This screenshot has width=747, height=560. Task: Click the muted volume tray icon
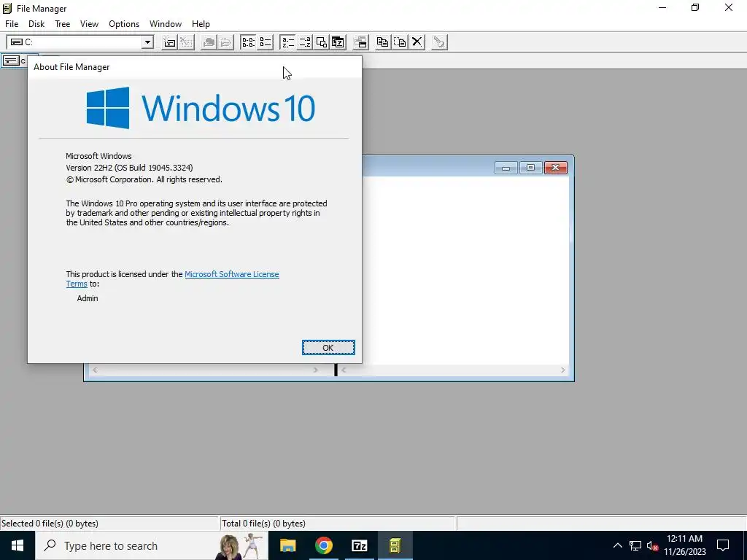(652, 545)
